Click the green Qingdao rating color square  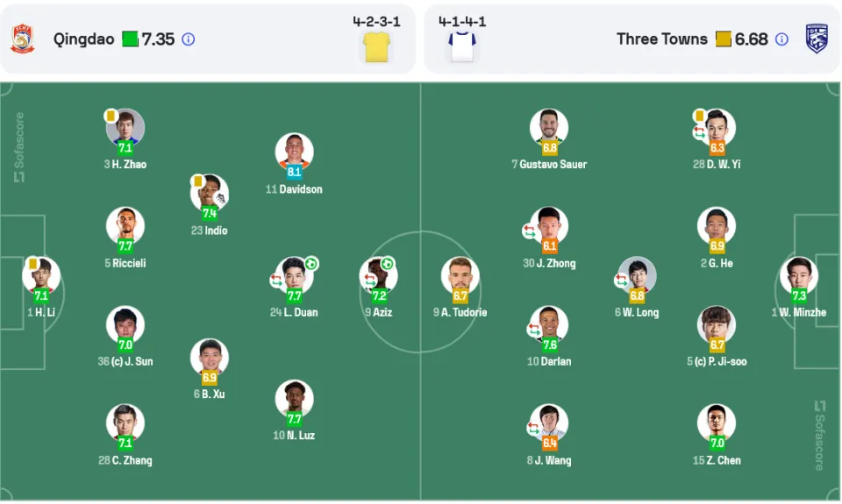click(130, 39)
